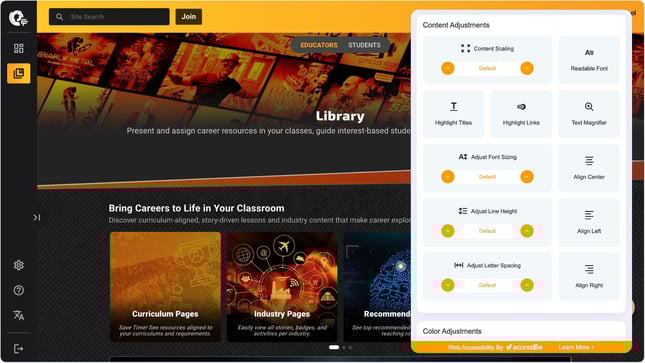Expand the collapsed sidebar arrow
This screenshot has height=363, width=645.
click(x=37, y=217)
